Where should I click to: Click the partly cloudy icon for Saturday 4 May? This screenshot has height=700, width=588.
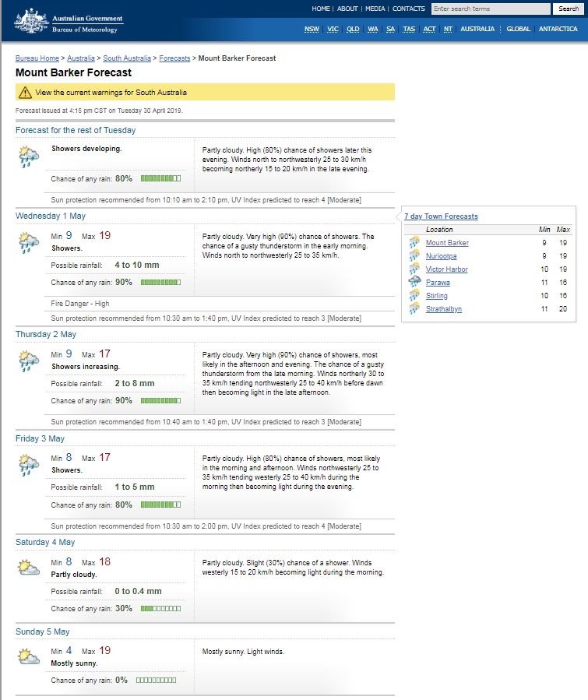click(x=29, y=567)
